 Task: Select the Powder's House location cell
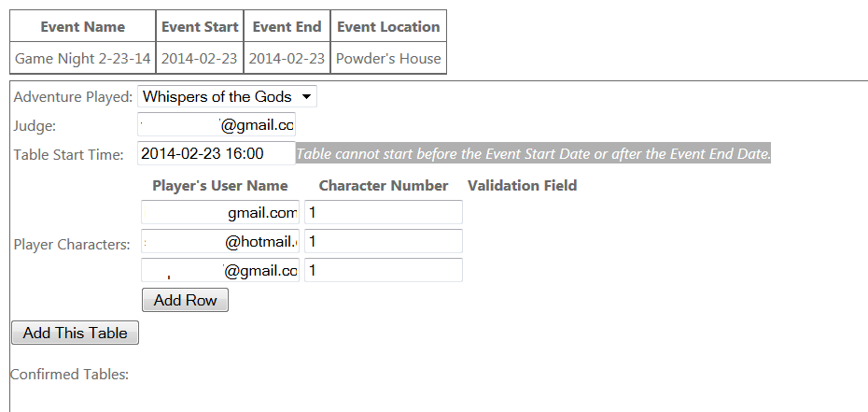[x=388, y=58]
